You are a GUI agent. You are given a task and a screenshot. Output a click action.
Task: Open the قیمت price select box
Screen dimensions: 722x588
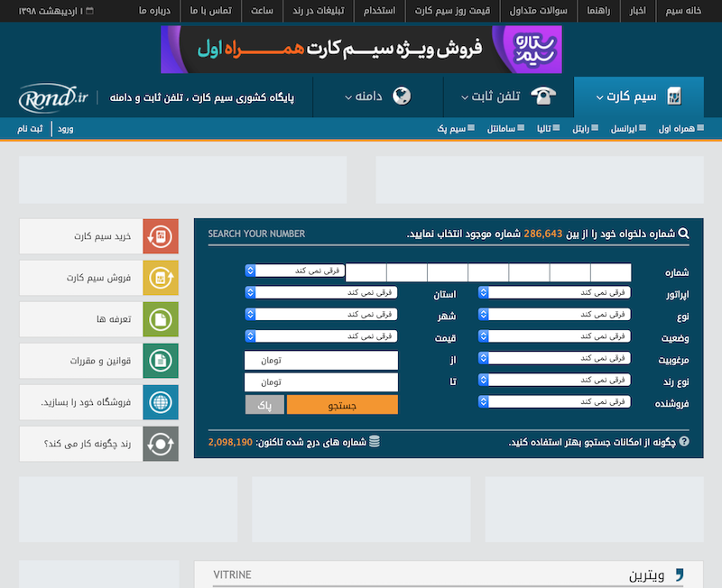point(321,336)
